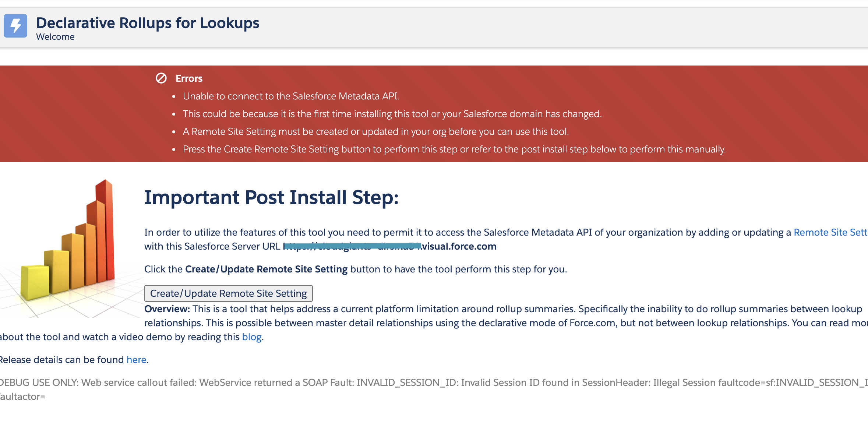The image size is (868, 430).
Task: Click the Declarative Rollups lightning bolt app icon
Action: [15, 25]
